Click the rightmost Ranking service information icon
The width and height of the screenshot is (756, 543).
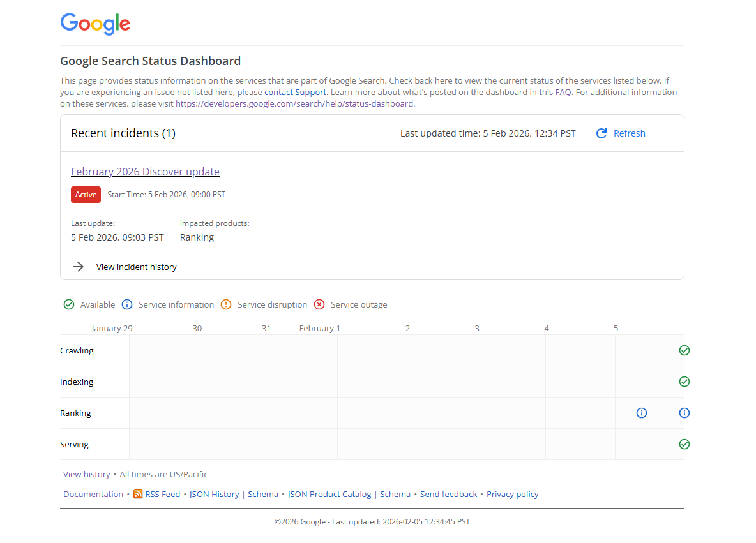(684, 413)
